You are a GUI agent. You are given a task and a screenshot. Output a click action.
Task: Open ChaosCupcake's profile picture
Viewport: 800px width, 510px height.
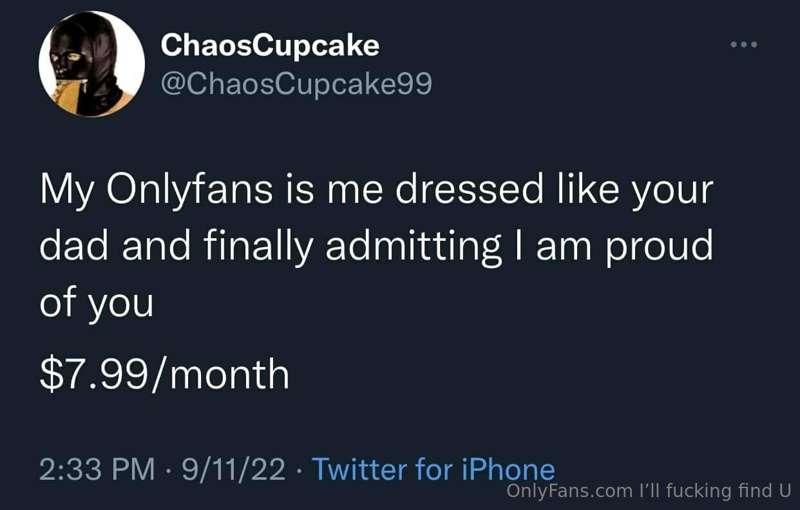click(92, 64)
